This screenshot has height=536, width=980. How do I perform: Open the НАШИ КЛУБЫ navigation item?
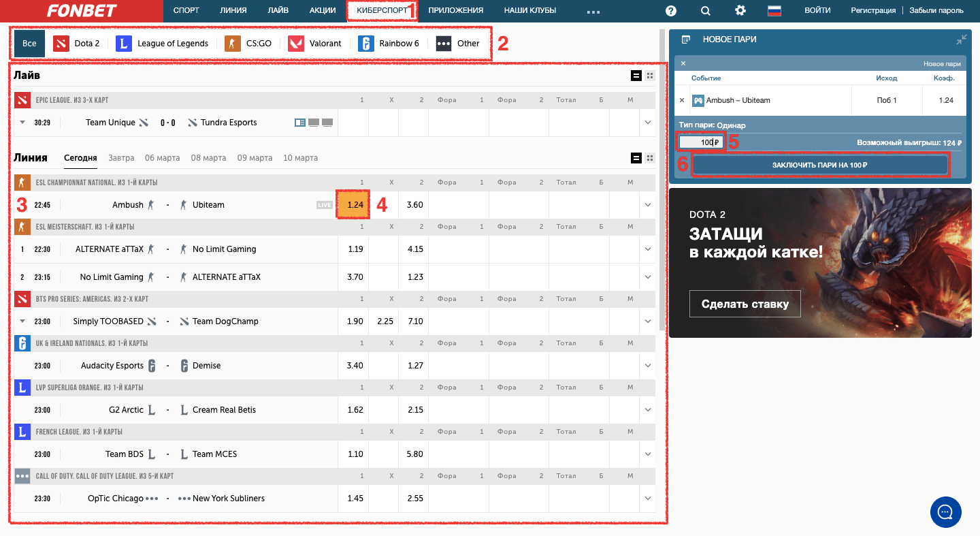coord(530,10)
